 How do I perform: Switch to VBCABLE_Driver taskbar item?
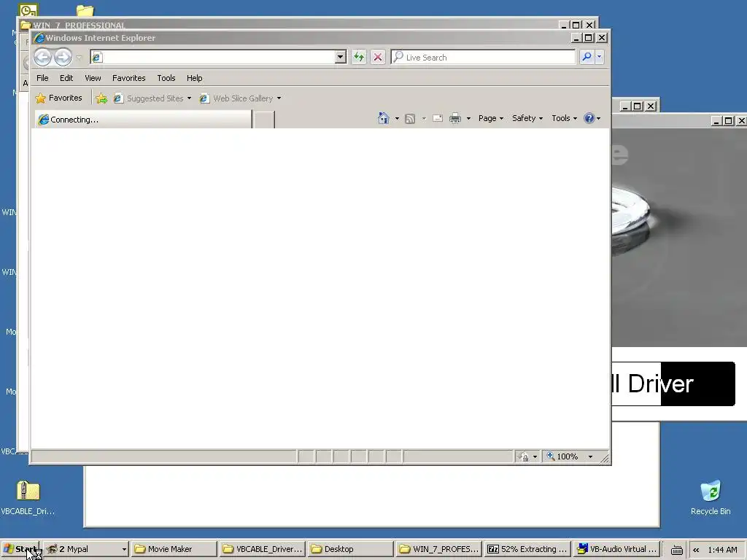(262, 549)
